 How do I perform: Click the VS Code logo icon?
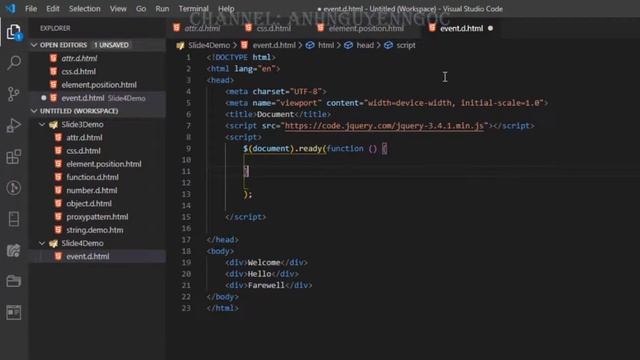[11, 8]
